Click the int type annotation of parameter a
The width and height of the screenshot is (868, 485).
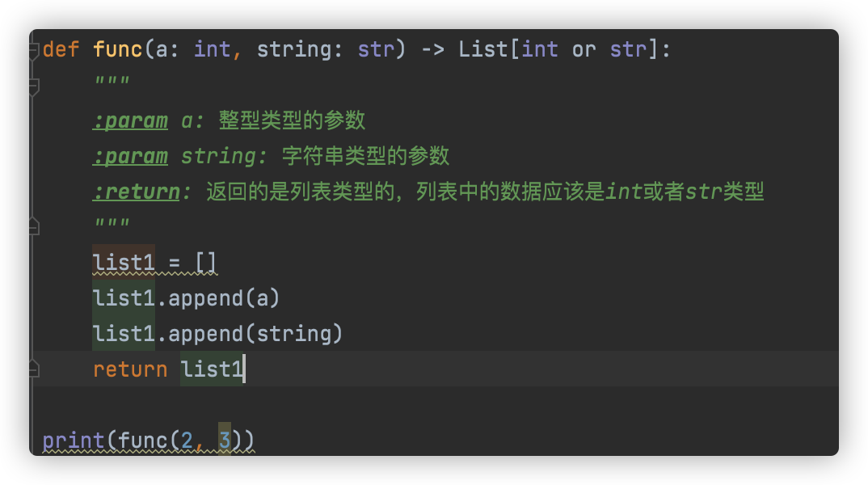212,49
